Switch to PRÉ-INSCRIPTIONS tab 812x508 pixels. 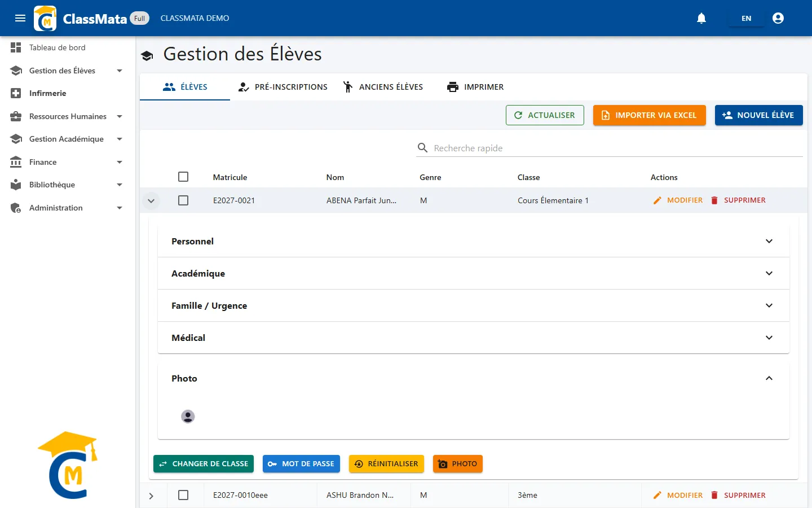click(x=283, y=87)
